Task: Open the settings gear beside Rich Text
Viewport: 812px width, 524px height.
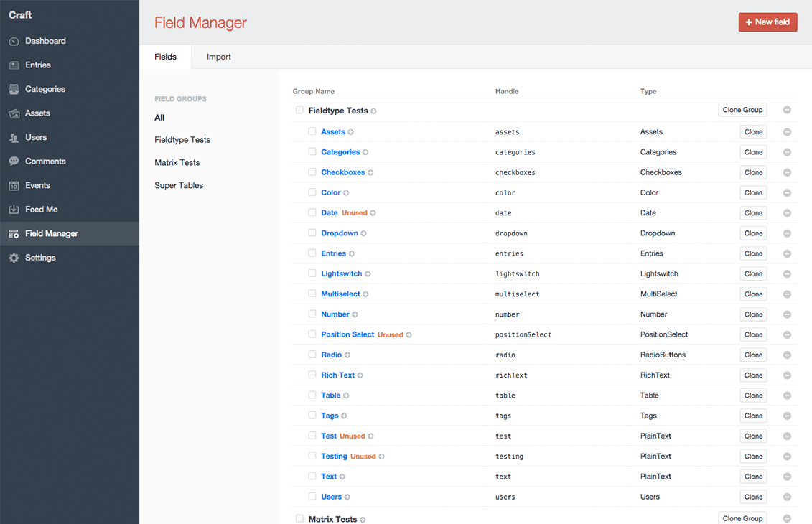Action: point(360,375)
